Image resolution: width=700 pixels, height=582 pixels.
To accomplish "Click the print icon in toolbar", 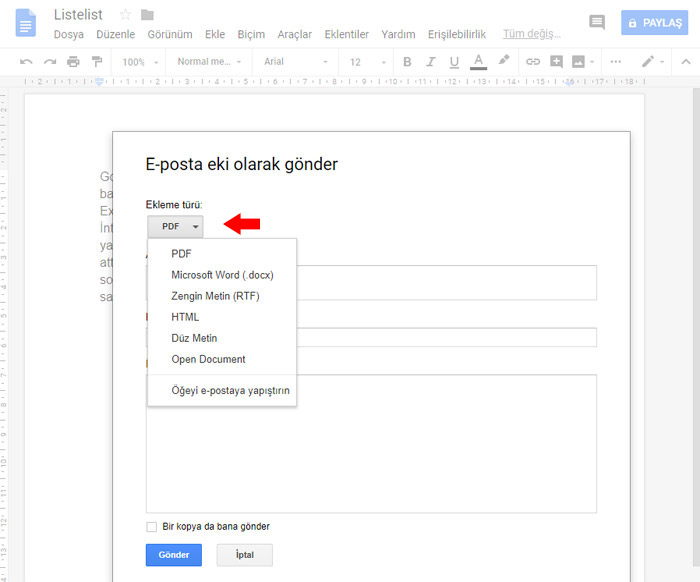I will tap(73, 62).
